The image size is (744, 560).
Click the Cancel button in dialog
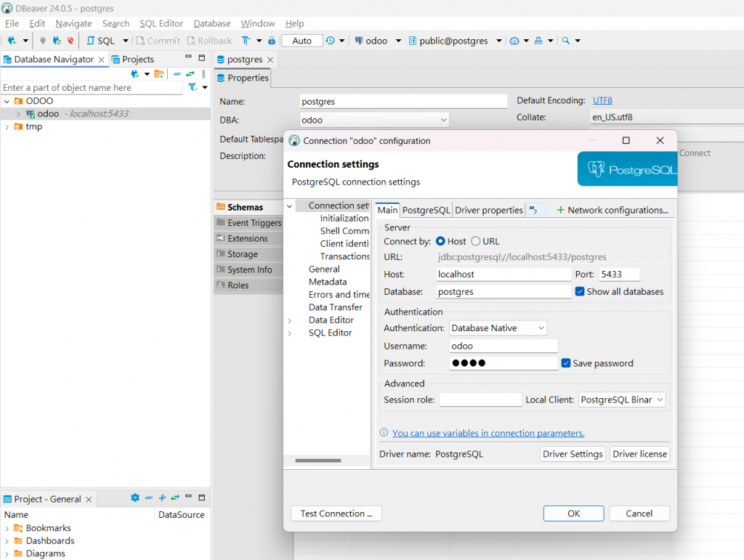point(639,514)
